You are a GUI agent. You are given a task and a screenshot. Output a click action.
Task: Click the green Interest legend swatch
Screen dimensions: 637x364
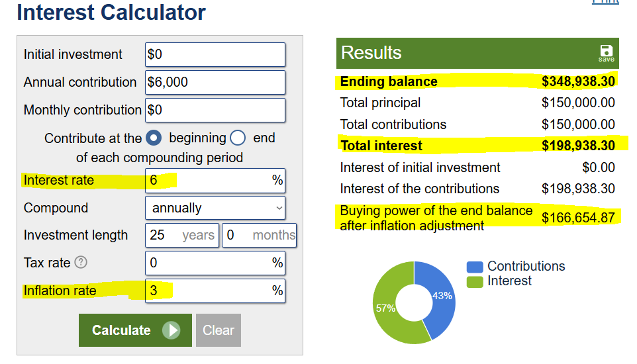(x=475, y=281)
